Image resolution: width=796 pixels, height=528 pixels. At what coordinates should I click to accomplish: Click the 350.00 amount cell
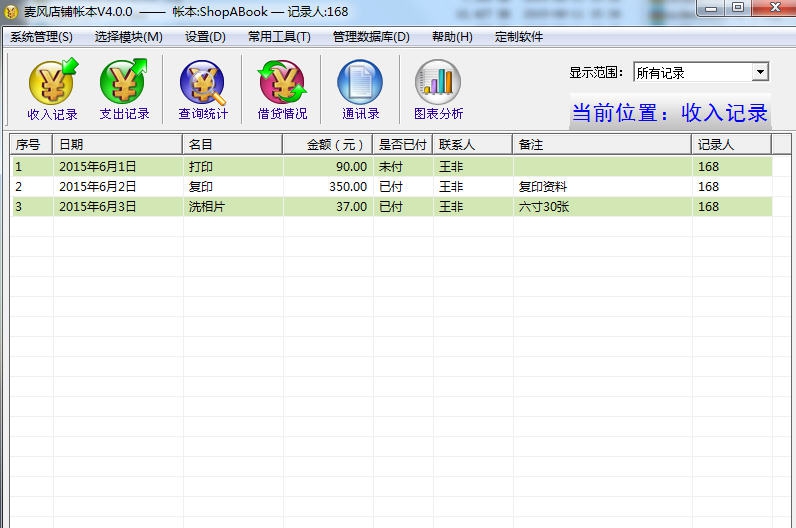pyautogui.click(x=327, y=187)
